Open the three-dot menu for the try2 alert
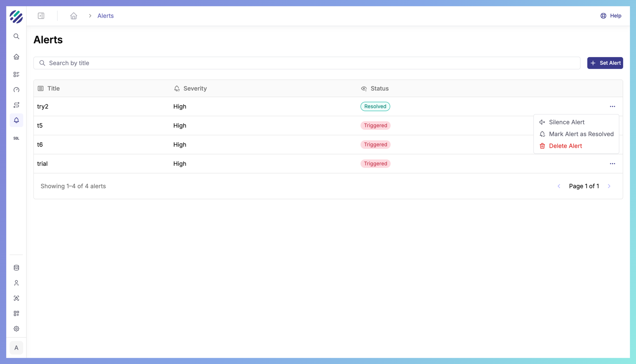This screenshot has width=636, height=364. [612, 107]
